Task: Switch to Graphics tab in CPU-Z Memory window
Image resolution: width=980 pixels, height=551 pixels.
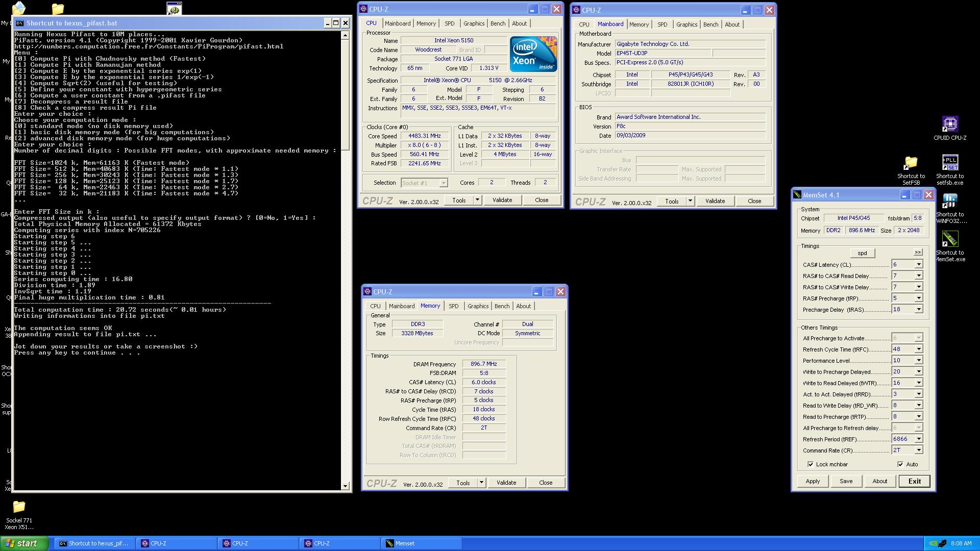Action: pyautogui.click(x=478, y=306)
